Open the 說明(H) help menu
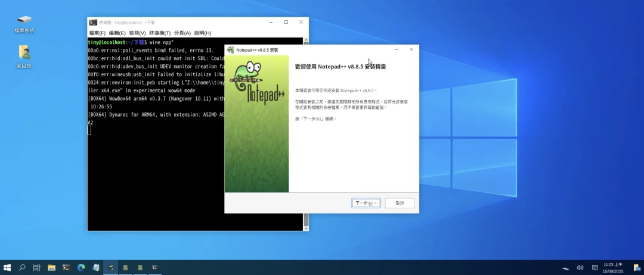Image resolution: width=644 pixels, height=275 pixels. (x=203, y=33)
